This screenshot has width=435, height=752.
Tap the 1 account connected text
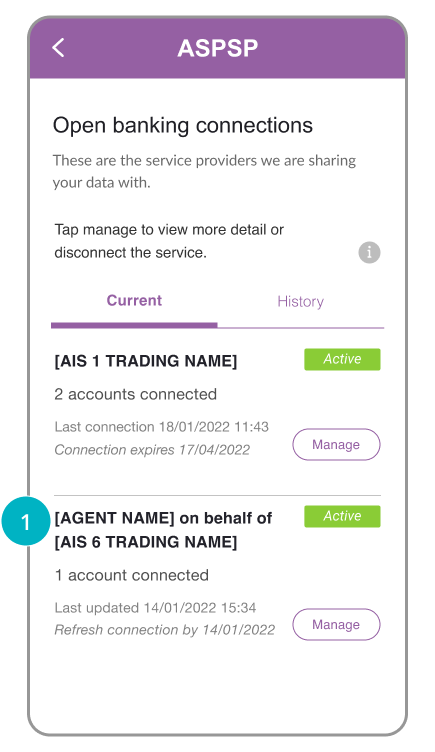pos(131,575)
